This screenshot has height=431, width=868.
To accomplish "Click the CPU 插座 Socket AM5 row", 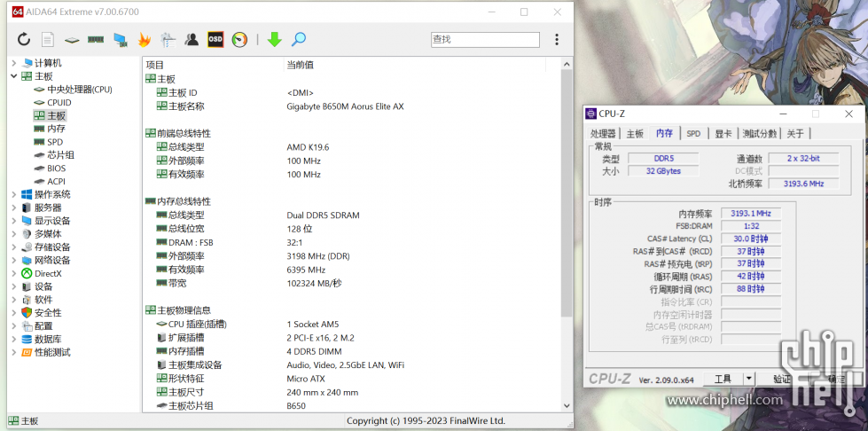I will (351, 324).
